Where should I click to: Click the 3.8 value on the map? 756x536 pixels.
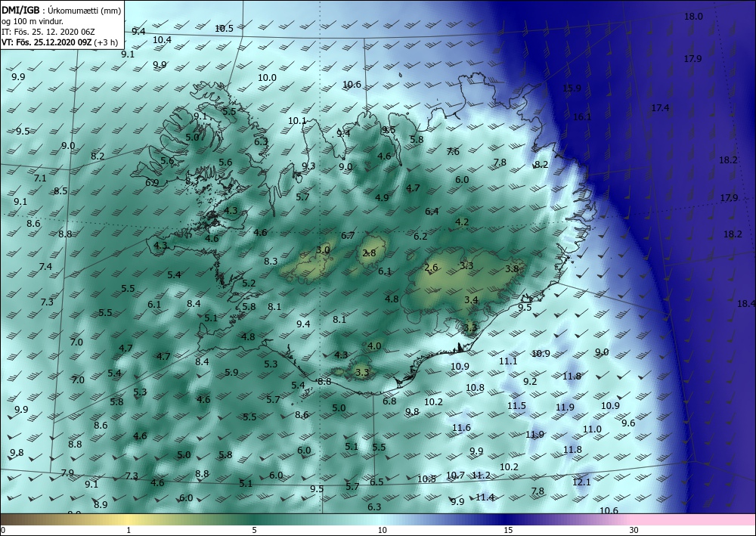click(512, 268)
